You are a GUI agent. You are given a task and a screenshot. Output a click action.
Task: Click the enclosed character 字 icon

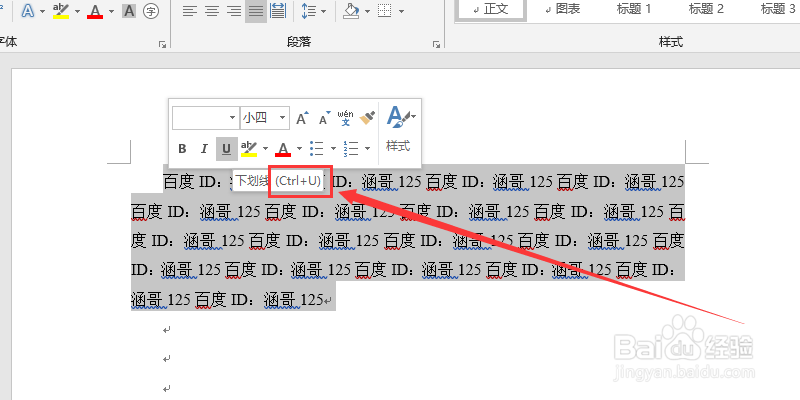pyautogui.click(x=151, y=11)
